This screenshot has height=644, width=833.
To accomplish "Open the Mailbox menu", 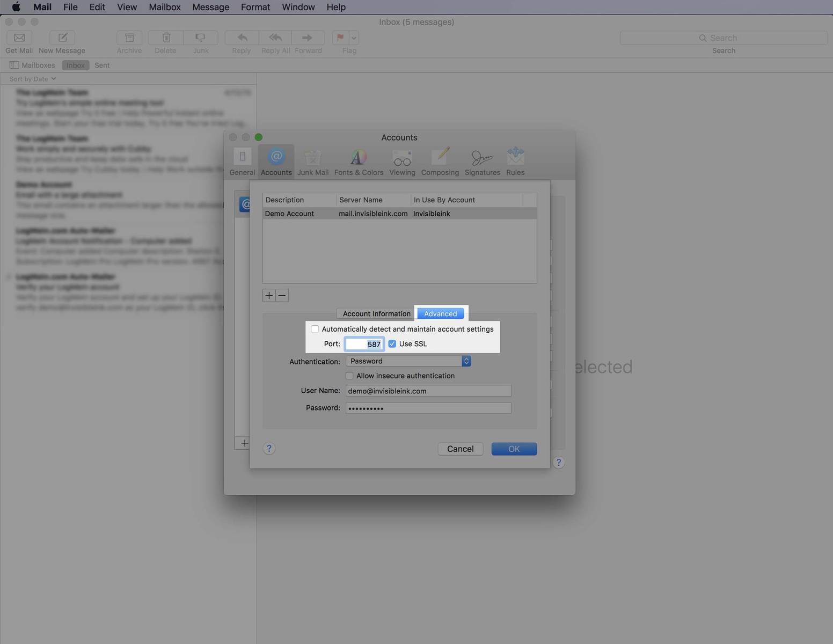I will 164,7.
